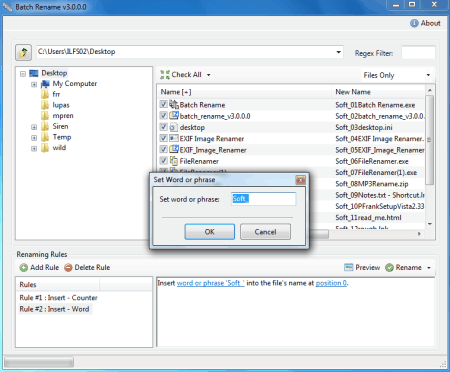Uncheck the EXIF Image Renamer checkbox
Image resolution: width=450 pixels, height=372 pixels.
tap(163, 138)
